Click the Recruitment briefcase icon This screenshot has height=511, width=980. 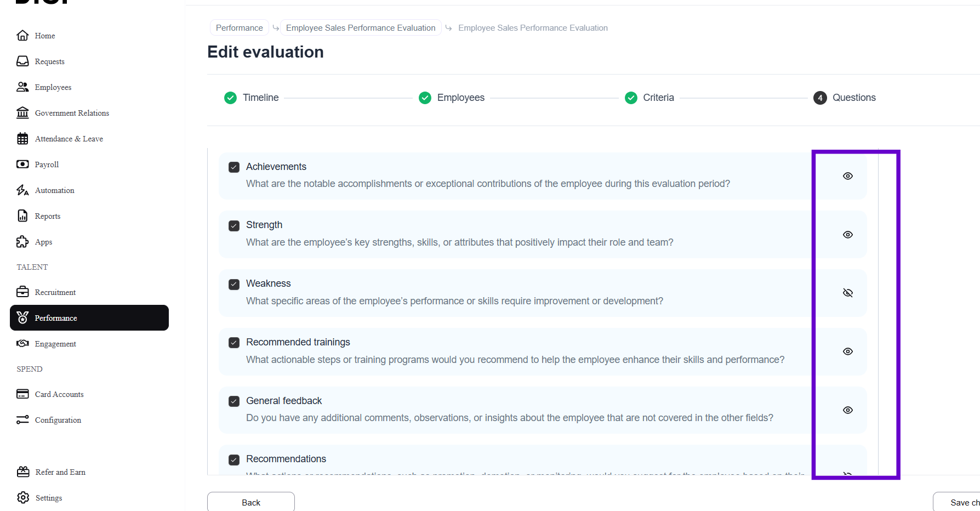pyautogui.click(x=22, y=292)
